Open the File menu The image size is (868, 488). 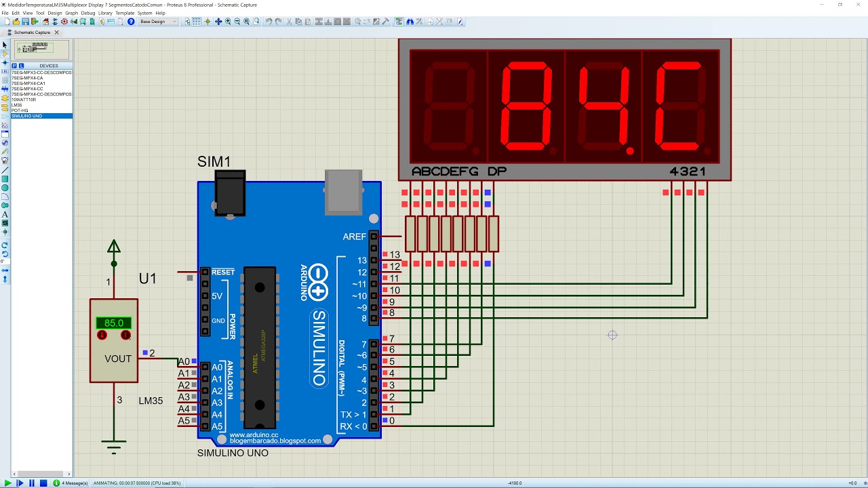pos(5,13)
